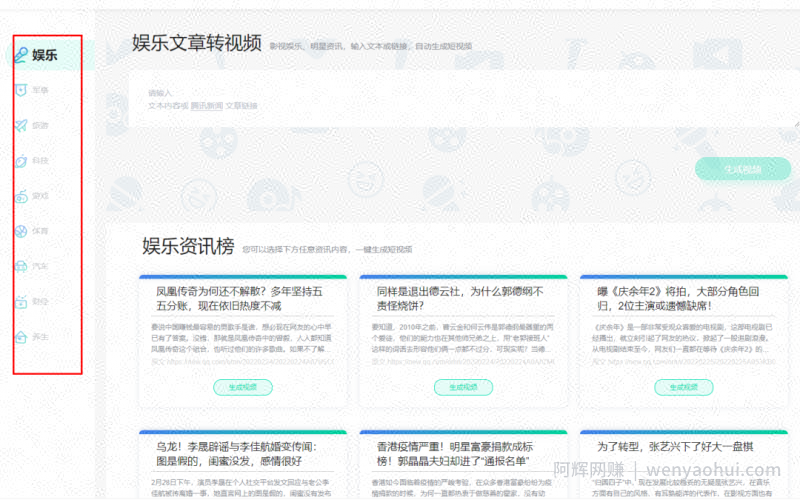Click the source URL under the 郭德纲 card

463,362
